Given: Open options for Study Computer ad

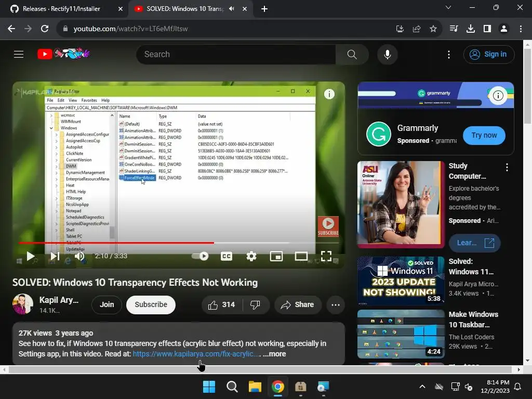Looking at the screenshot, I should pos(507,167).
